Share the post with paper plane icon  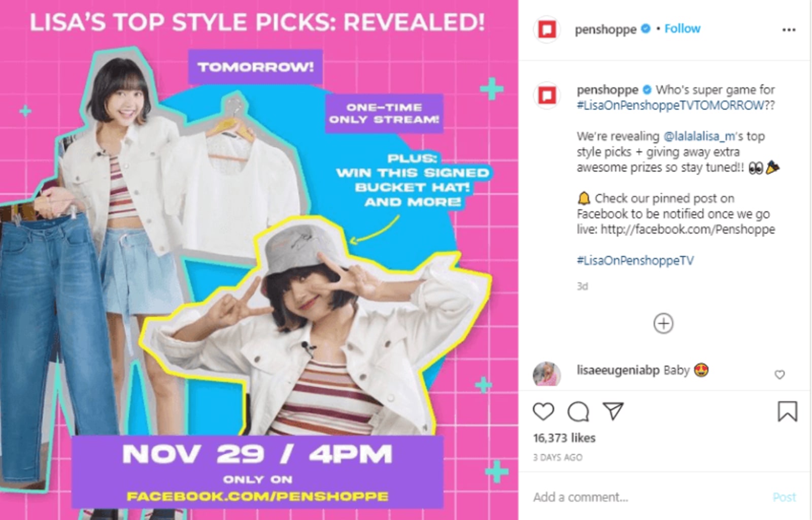click(x=613, y=411)
